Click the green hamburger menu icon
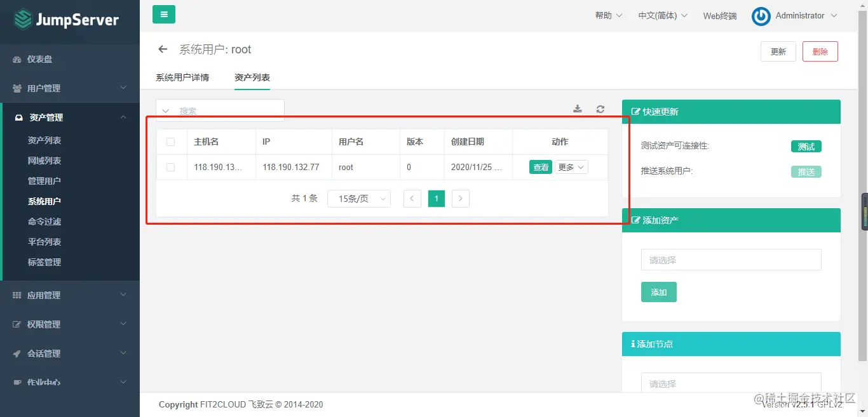The image size is (868, 417). [x=164, y=13]
